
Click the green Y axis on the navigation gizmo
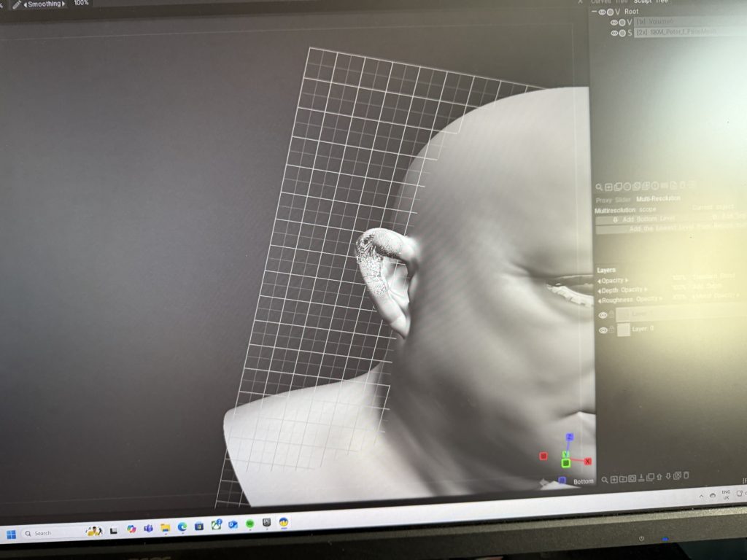point(565,463)
